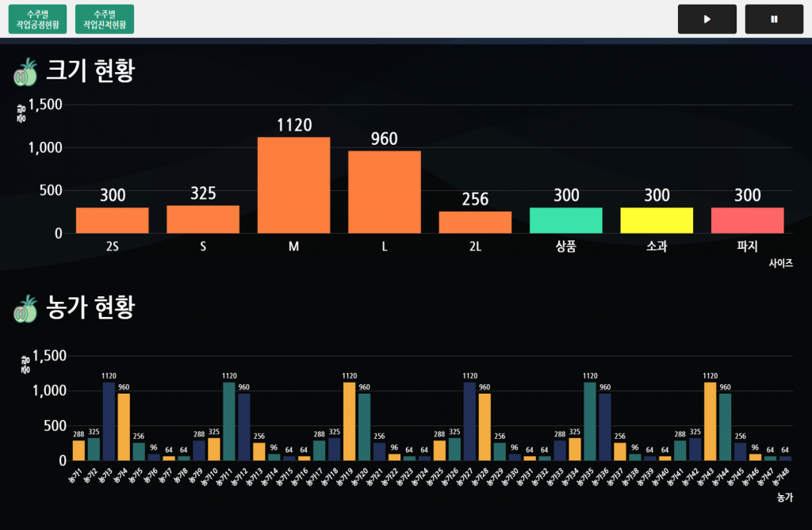The width and height of the screenshot is (812, 530).
Task: Pause playback with the pause button
Action: point(774,19)
